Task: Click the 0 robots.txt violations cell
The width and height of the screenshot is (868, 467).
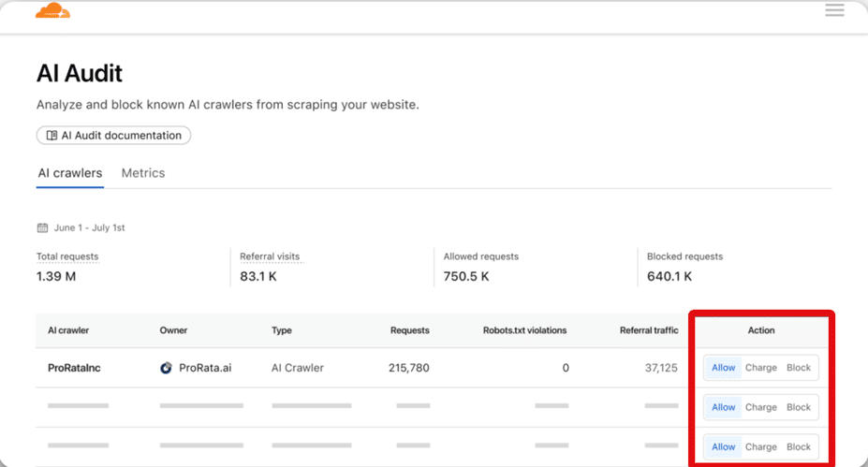Action: (566, 368)
